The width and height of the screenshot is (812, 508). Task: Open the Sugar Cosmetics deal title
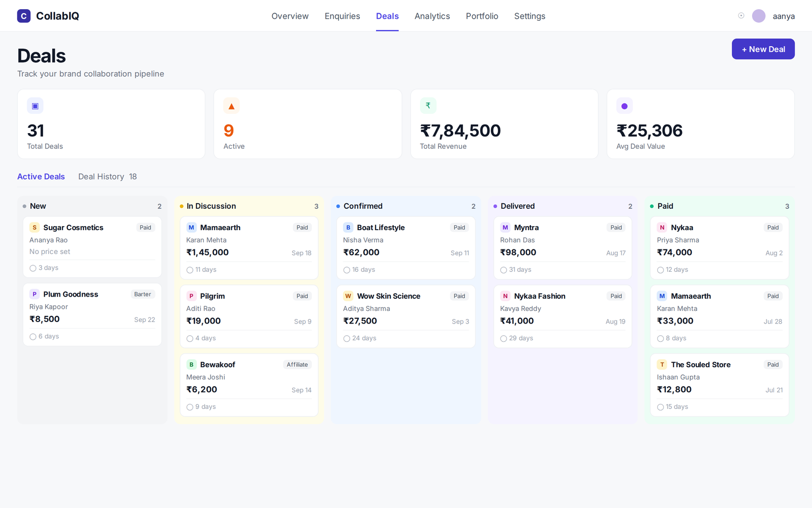tap(74, 228)
